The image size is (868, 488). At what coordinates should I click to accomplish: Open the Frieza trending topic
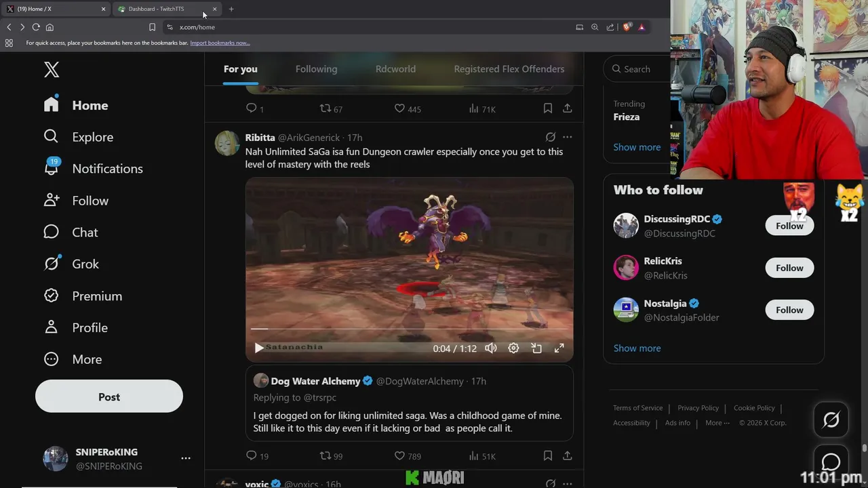coord(626,117)
